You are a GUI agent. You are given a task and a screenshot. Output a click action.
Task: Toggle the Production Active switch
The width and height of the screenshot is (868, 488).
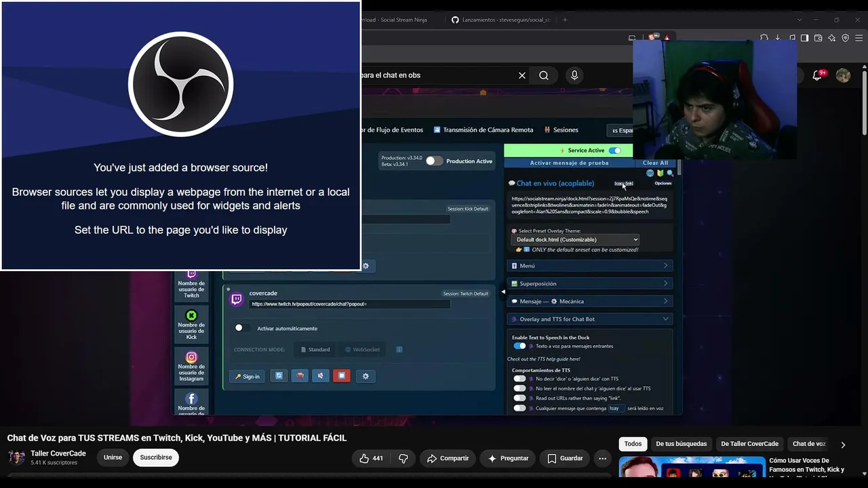pyautogui.click(x=434, y=161)
